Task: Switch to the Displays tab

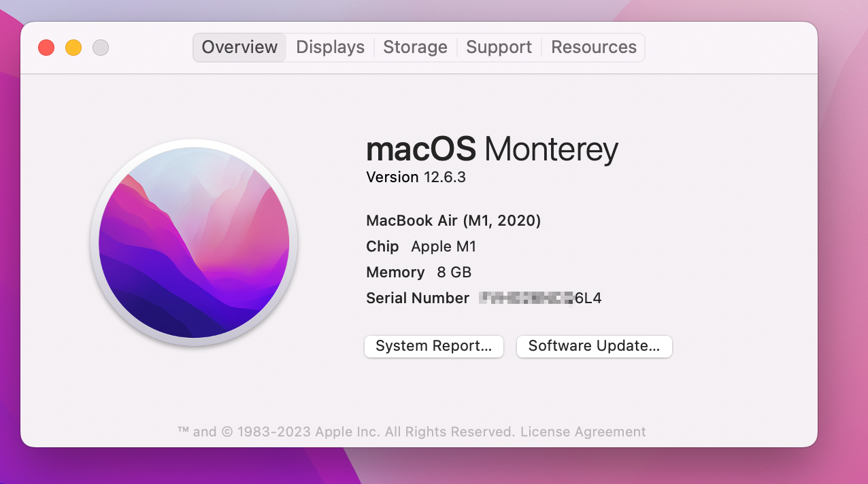Action: point(330,48)
